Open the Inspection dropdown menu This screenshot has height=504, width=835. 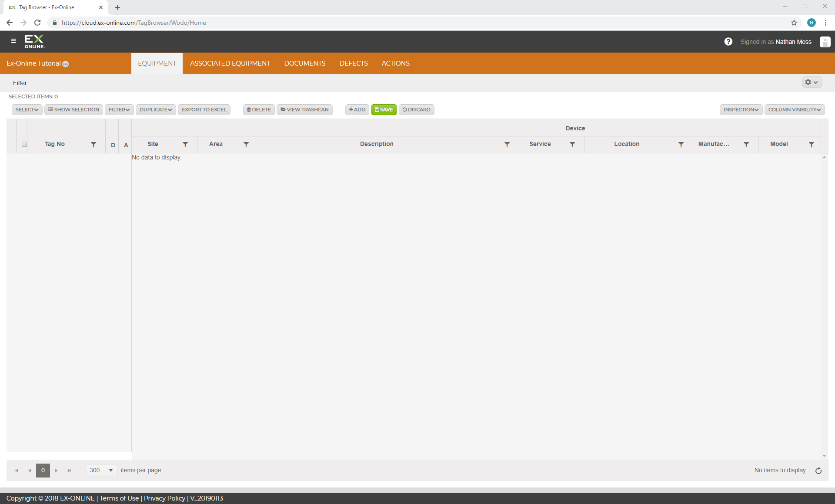click(741, 109)
